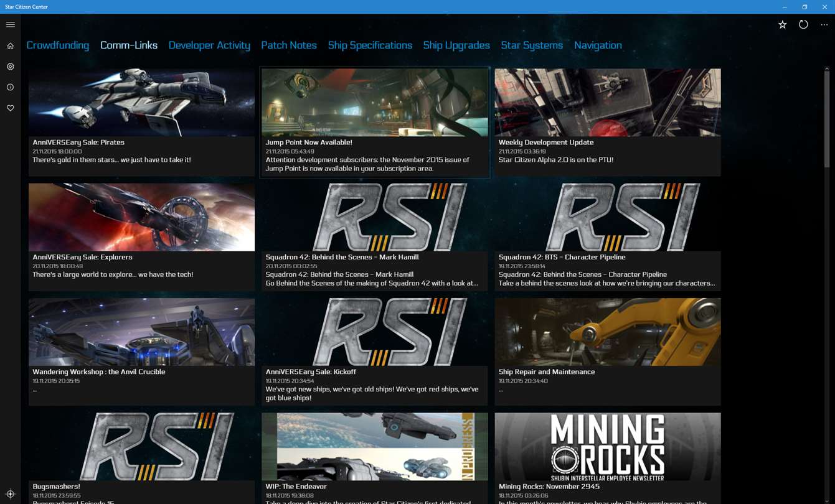Click Mining Rocks: November 2945 title
The image size is (835, 504).
(x=549, y=487)
